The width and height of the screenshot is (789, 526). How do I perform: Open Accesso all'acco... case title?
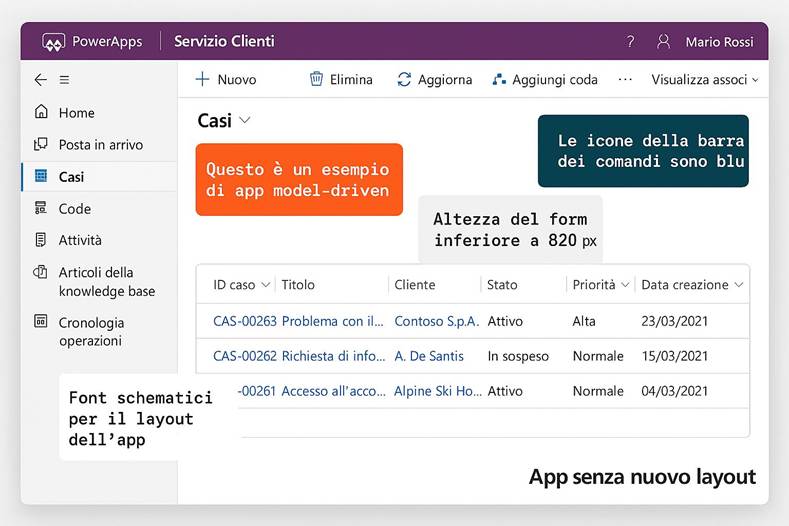coord(334,391)
